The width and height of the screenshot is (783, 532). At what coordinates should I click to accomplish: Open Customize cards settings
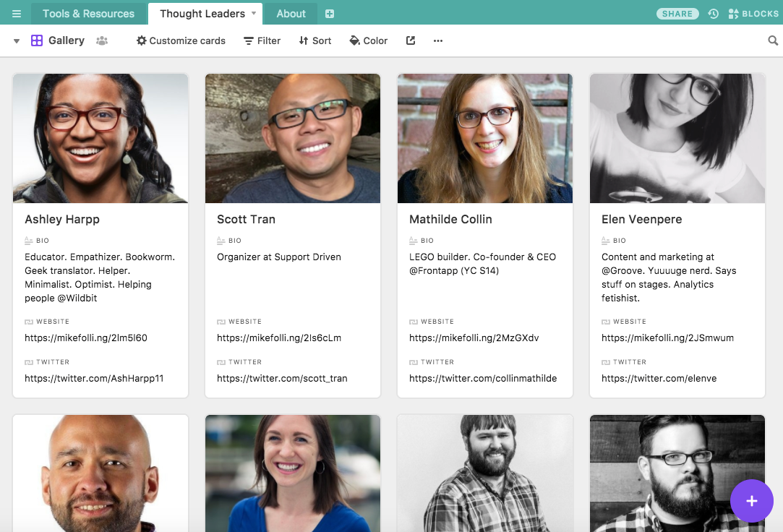pyautogui.click(x=180, y=40)
